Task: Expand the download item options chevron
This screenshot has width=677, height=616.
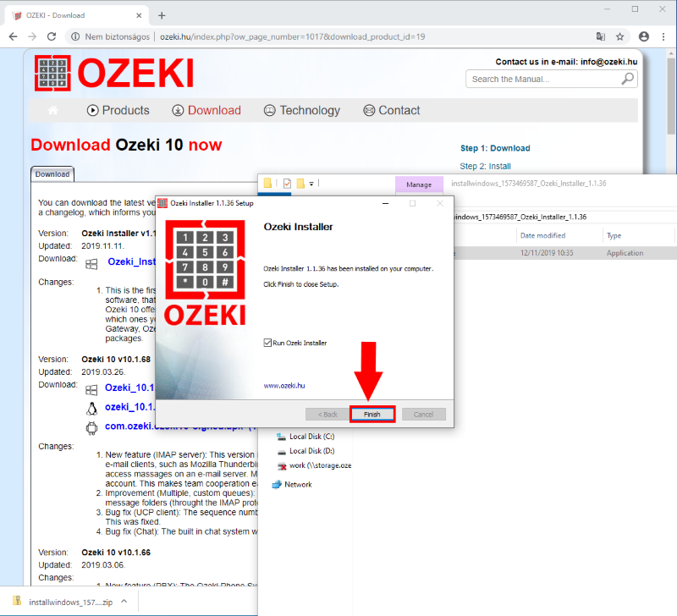Action: click(124, 602)
